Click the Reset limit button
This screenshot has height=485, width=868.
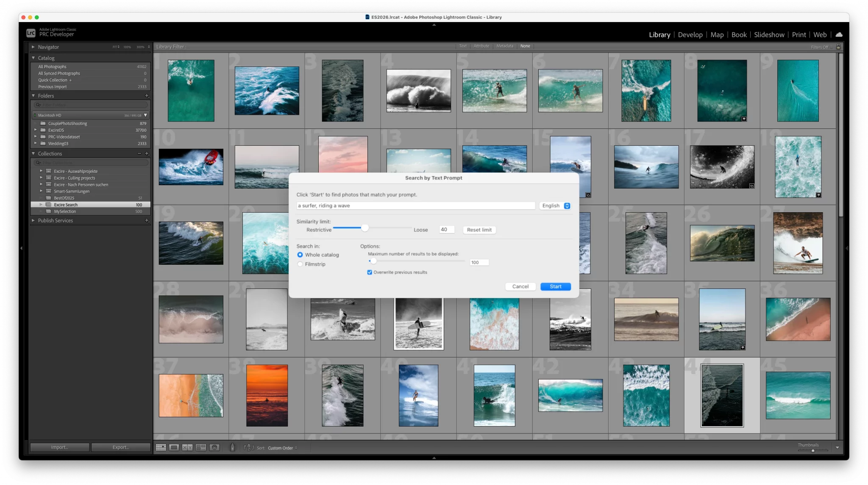coord(479,230)
